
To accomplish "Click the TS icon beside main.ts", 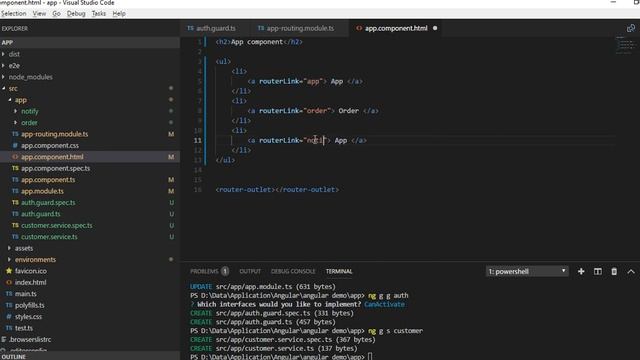I will (9, 293).
